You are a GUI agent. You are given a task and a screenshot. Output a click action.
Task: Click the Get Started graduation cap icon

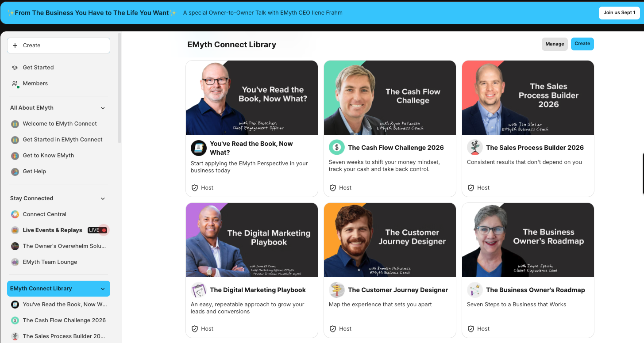pyautogui.click(x=15, y=68)
